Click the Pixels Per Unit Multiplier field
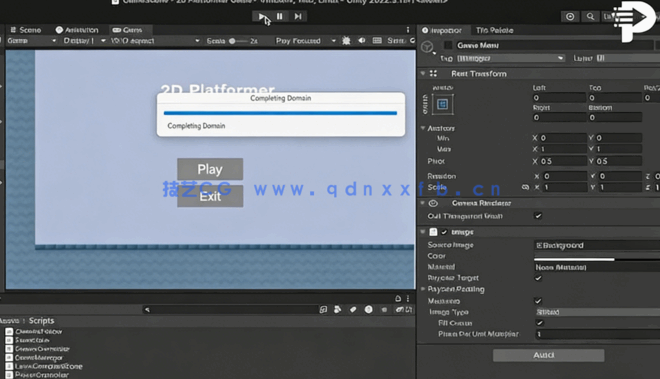 click(597, 334)
